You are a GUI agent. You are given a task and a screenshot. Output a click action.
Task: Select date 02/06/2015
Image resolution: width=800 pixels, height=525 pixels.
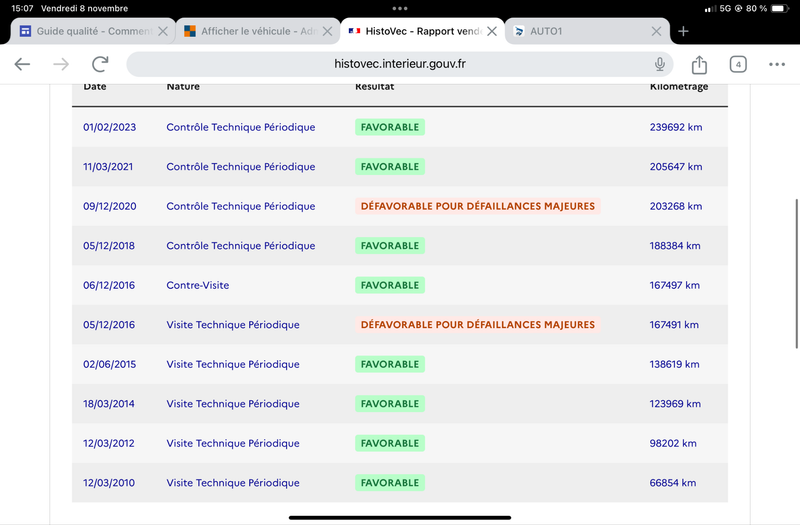[x=109, y=364]
